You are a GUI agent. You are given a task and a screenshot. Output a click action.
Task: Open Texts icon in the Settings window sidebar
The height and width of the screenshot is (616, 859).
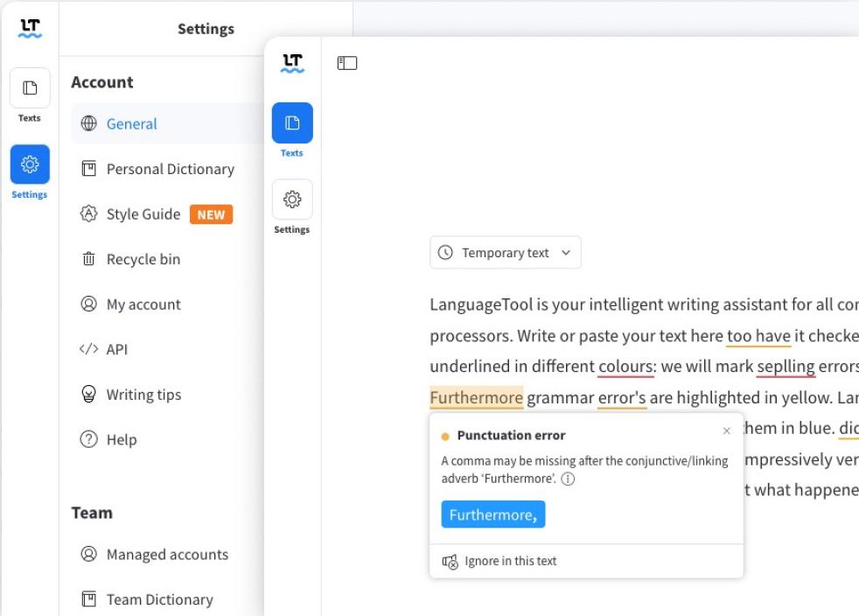30,87
